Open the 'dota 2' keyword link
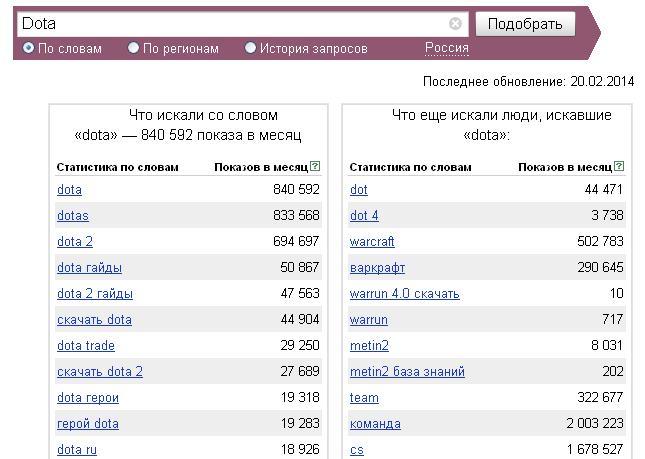This screenshot has height=459, width=645. click(75, 241)
